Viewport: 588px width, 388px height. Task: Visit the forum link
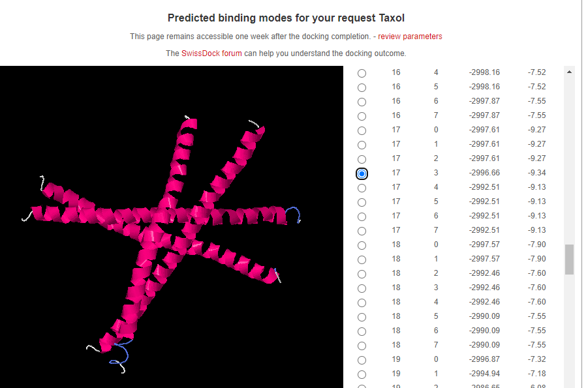pos(232,53)
